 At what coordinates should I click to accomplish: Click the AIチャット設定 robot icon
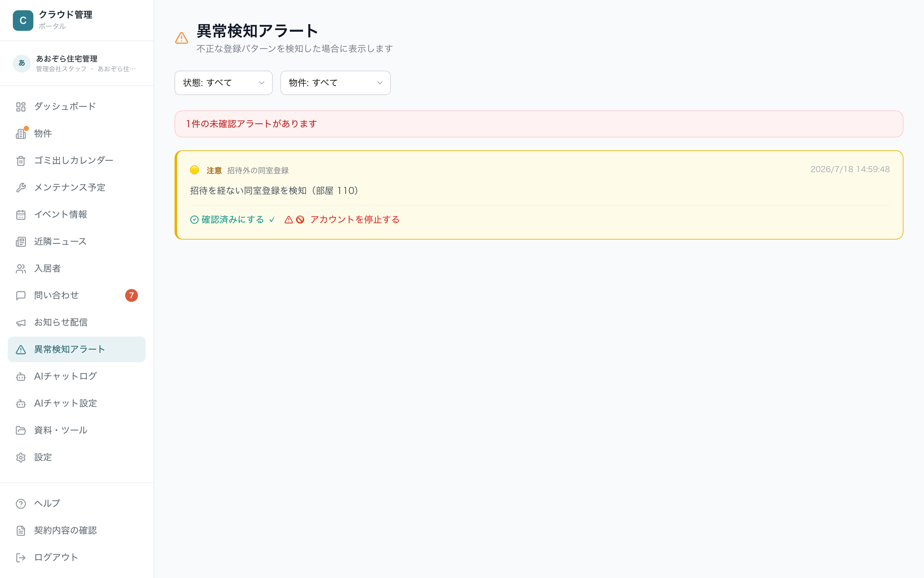point(21,404)
